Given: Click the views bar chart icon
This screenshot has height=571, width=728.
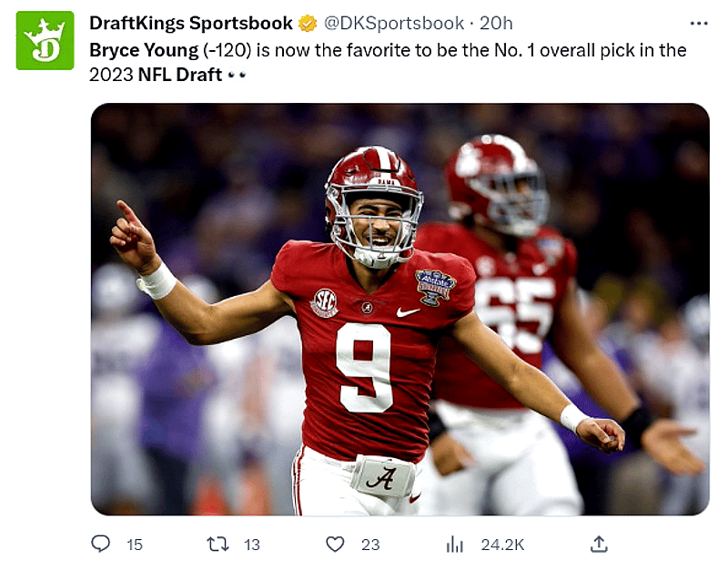Looking at the screenshot, I should pos(454,544).
